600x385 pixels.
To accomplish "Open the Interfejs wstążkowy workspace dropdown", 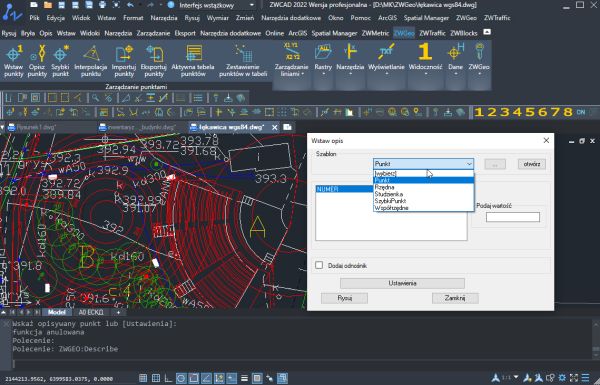I will coord(251,5).
